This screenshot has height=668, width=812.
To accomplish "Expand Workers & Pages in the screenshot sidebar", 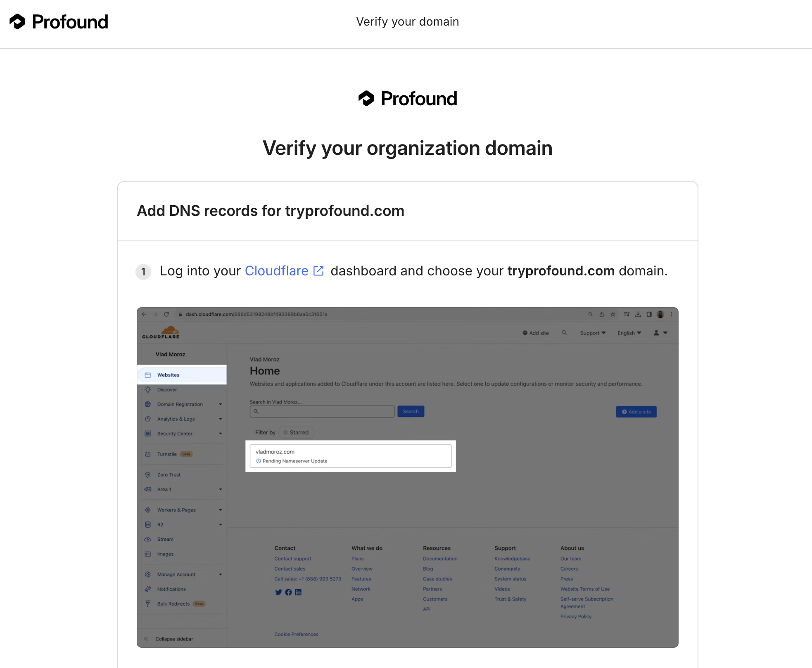I will coord(221,510).
